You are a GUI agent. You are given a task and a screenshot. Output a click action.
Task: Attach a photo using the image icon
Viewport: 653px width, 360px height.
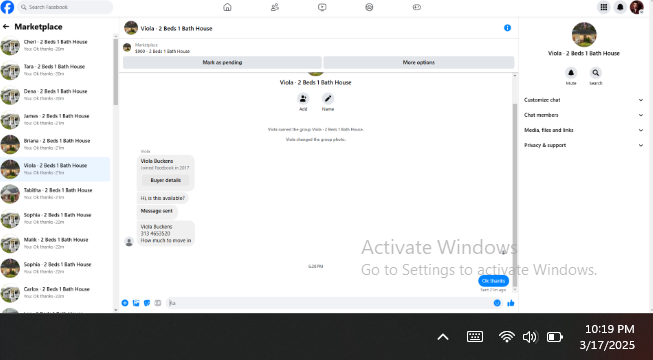coord(136,303)
